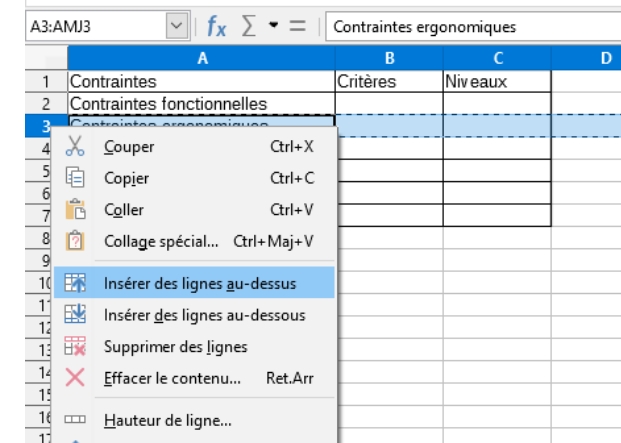Click the Sum sigma icon
Viewport: 621px width, 443px height.
248,25
